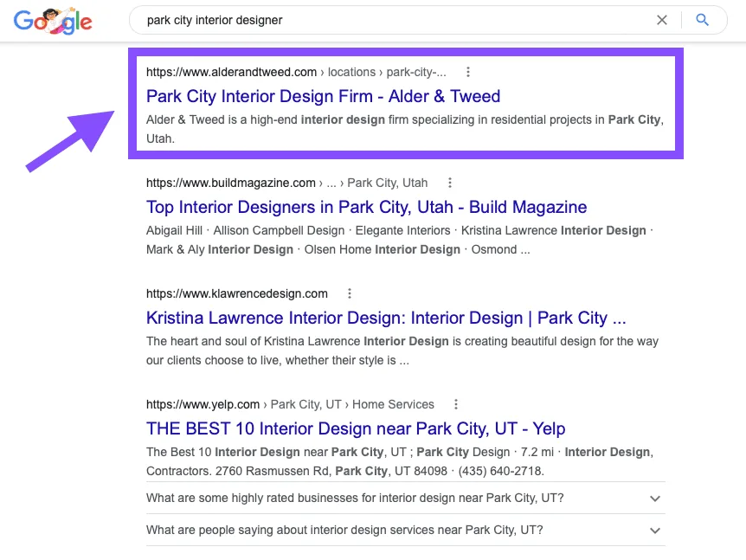
Task: Open THE BEST 10 Interior Design Yelp link
Action: pyautogui.click(x=356, y=428)
